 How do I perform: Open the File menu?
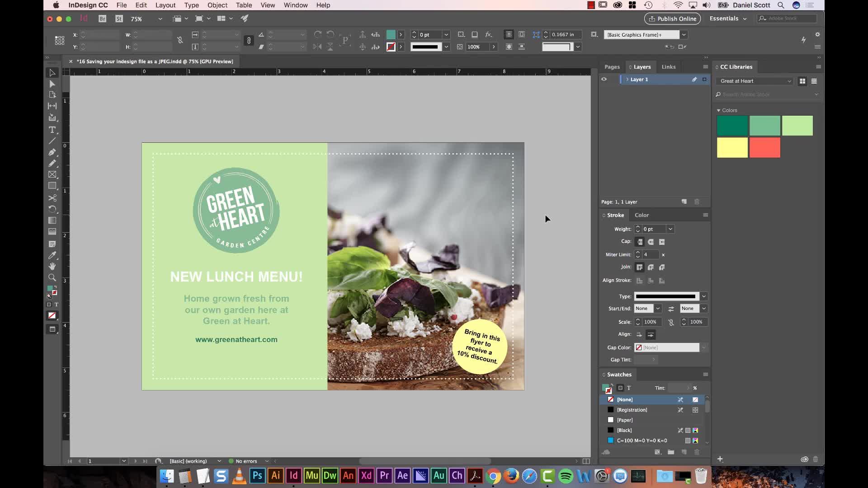click(121, 5)
